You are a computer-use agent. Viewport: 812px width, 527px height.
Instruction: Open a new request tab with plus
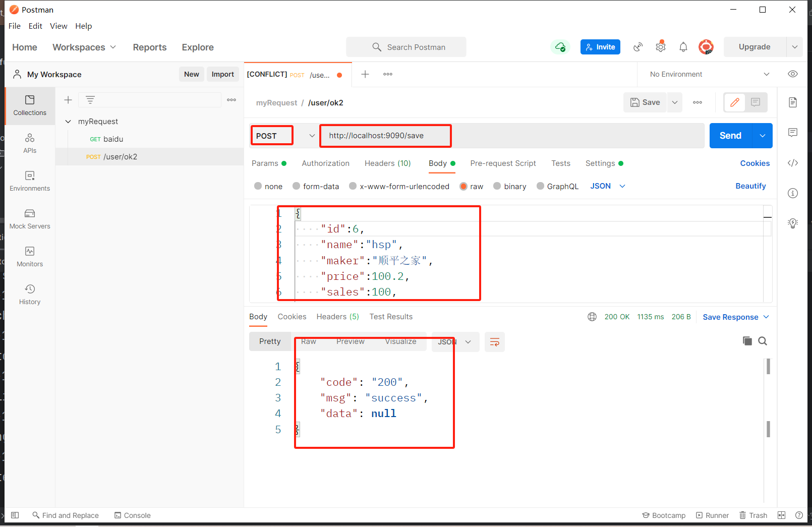point(365,74)
